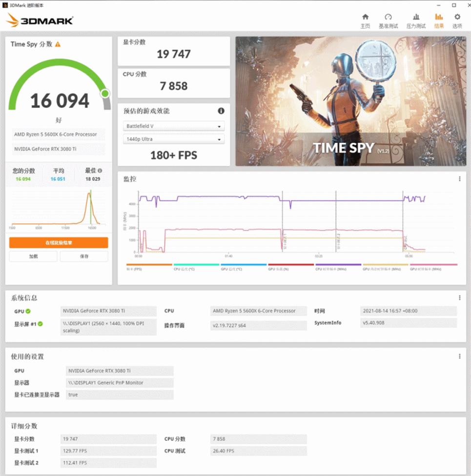Click the 2021-08-14 16:57 time field

408,311
